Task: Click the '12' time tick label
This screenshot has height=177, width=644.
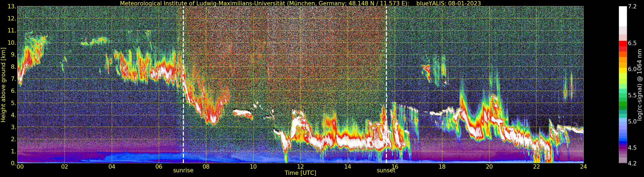Action: click(300, 167)
